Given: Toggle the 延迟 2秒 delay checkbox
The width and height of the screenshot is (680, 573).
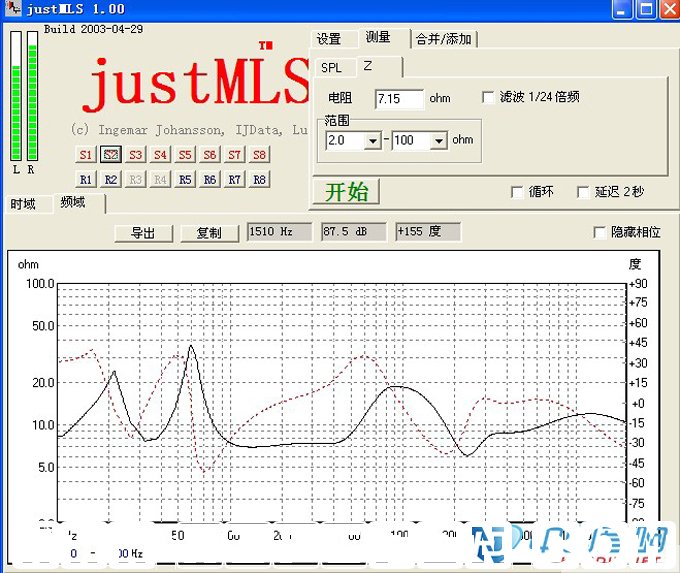Looking at the screenshot, I should (583, 192).
